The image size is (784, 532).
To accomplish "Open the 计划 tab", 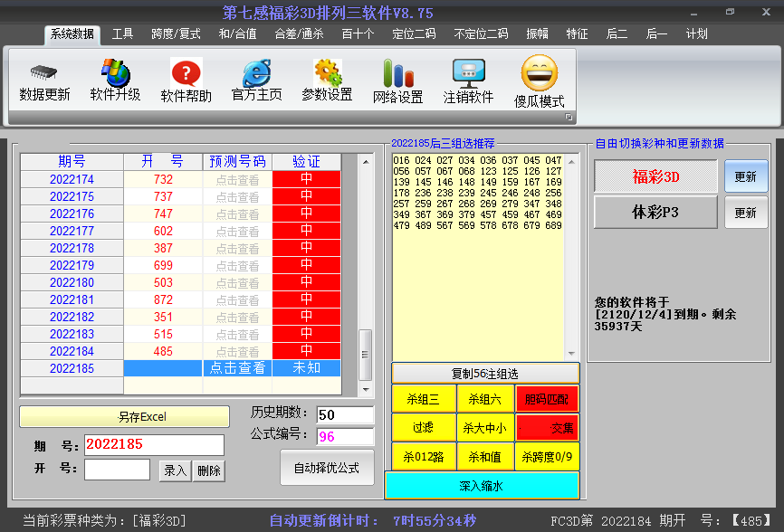I will pos(696,34).
